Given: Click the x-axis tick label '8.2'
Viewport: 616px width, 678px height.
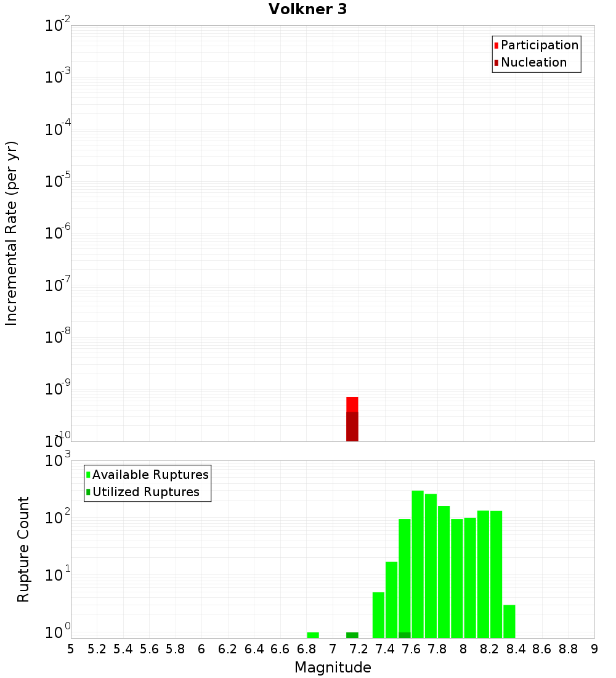Looking at the screenshot, I should tap(490, 650).
